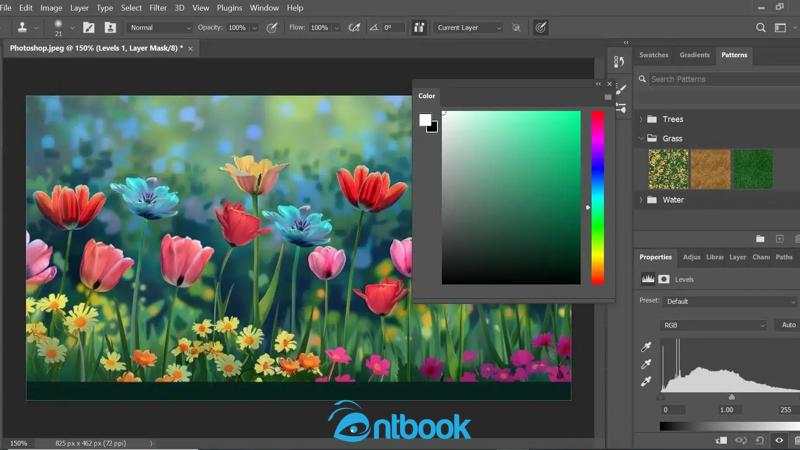The width and height of the screenshot is (800, 450).
Task: Click the Search Patterns field
Action: coord(719,79)
